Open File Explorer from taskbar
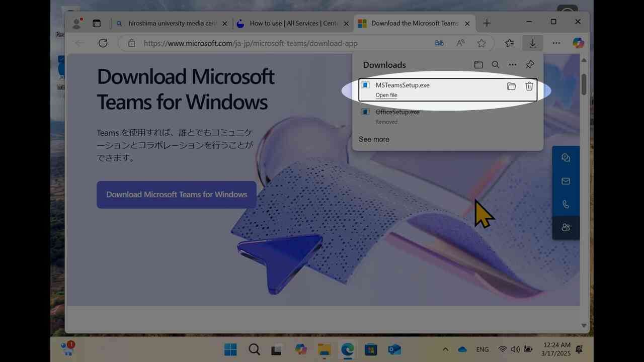The image size is (644, 362). click(x=325, y=349)
